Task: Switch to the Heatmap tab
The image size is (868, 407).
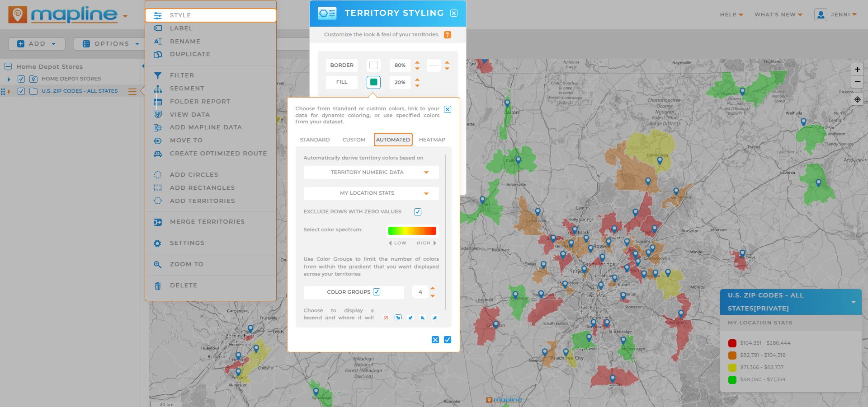Action: click(432, 140)
